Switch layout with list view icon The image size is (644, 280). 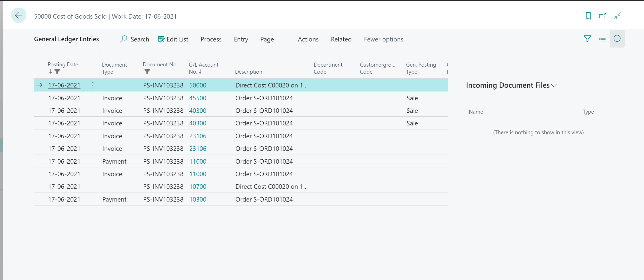[x=602, y=39]
